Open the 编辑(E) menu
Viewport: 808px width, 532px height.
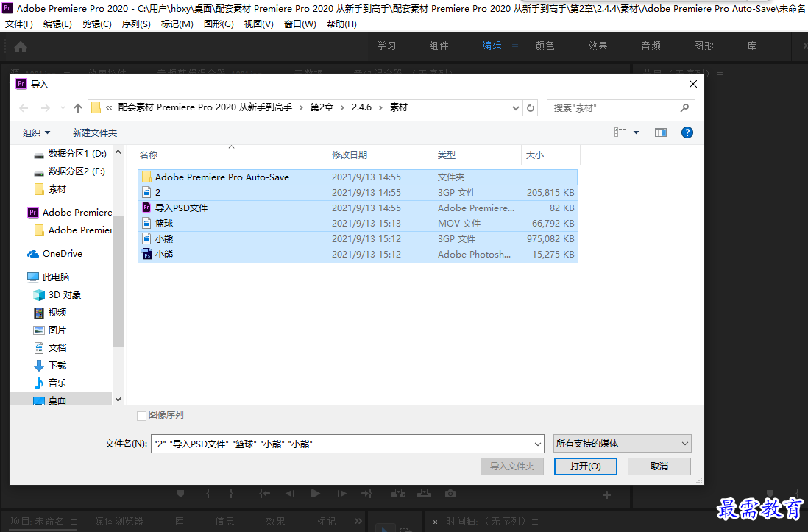click(x=57, y=24)
